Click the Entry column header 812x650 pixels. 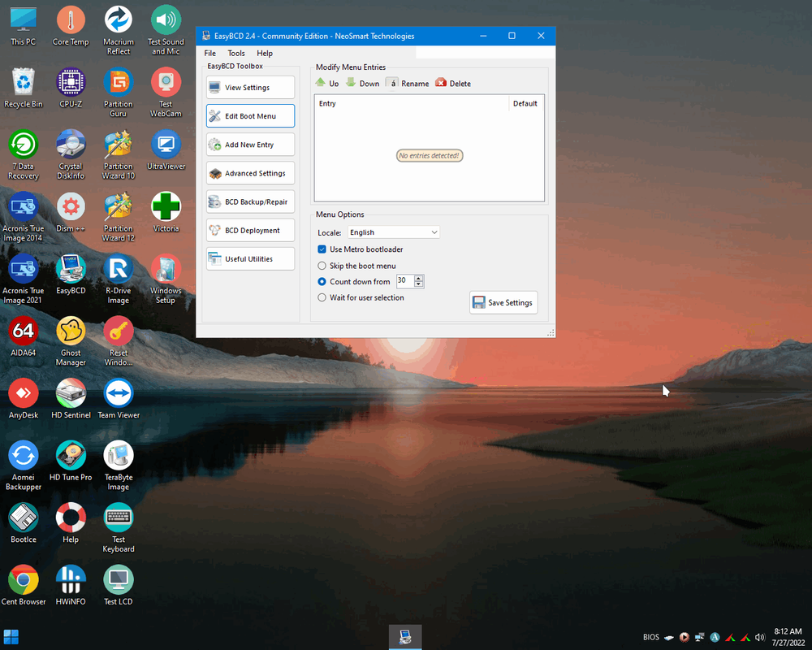[412, 104]
